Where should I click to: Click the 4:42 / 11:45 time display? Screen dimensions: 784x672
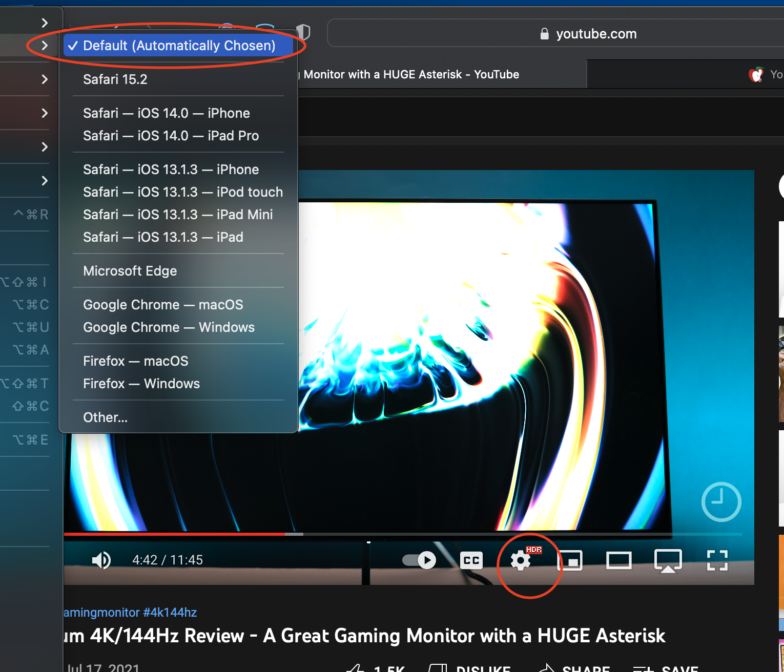[168, 560]
